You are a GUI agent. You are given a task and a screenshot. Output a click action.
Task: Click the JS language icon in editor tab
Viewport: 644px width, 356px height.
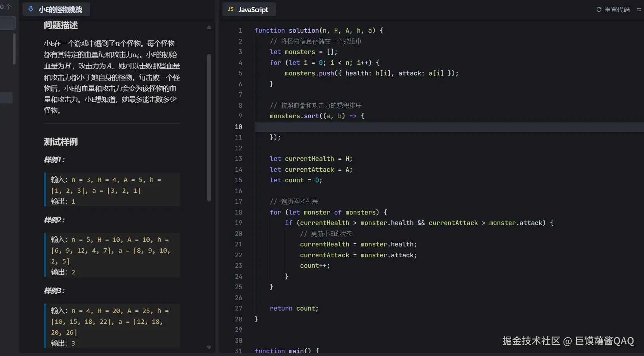[x=231, y=9]
